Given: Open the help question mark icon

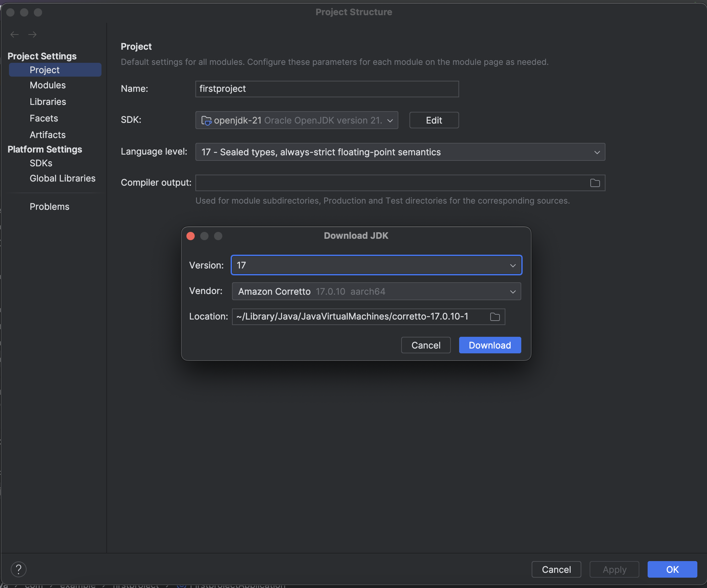Looking at the screenshot, I should coord(19,569).
